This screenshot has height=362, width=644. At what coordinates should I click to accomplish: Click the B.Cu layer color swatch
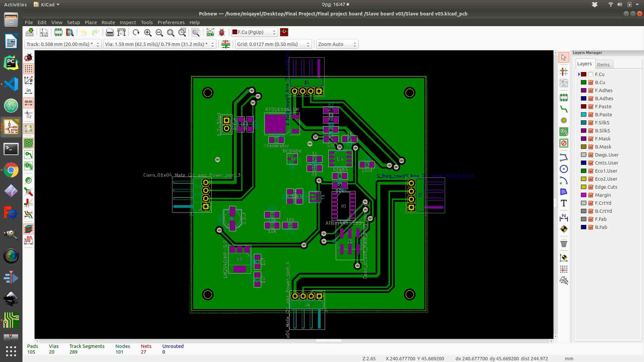[x=584, y=82]
